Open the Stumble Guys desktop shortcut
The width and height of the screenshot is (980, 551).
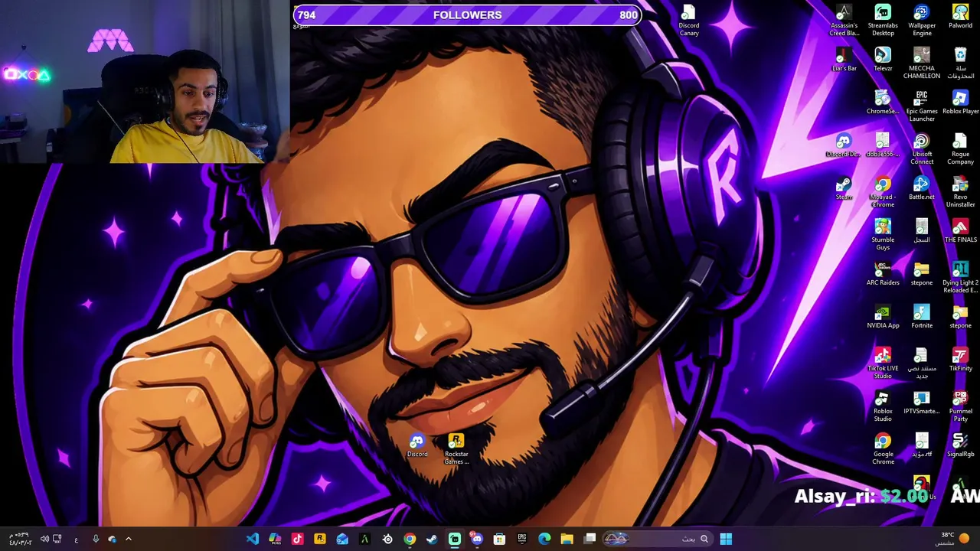pos(883,235)
